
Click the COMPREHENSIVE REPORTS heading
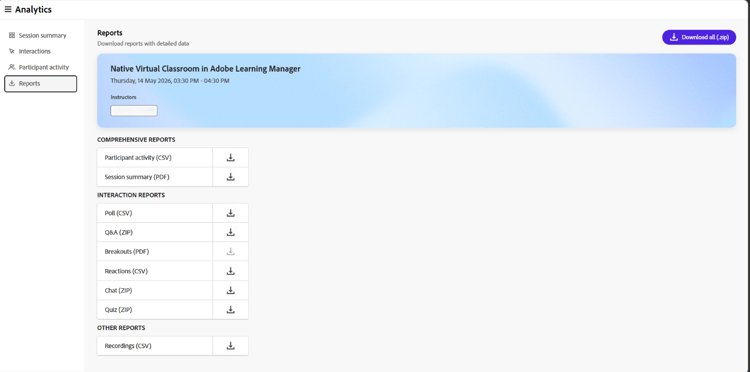pyautogui.click(x=136, y=140)
